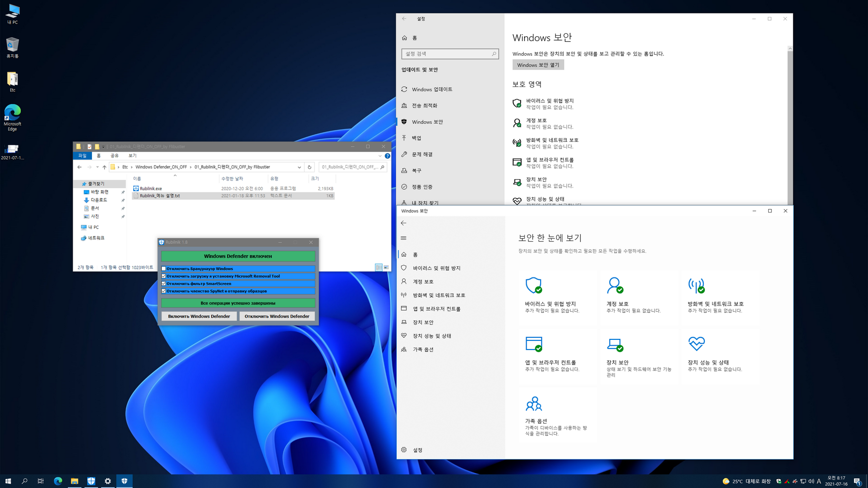868x488 pixels.
Task: Select 정품 인증 in the Settings sidebar
Action: (x=450, y=187)
